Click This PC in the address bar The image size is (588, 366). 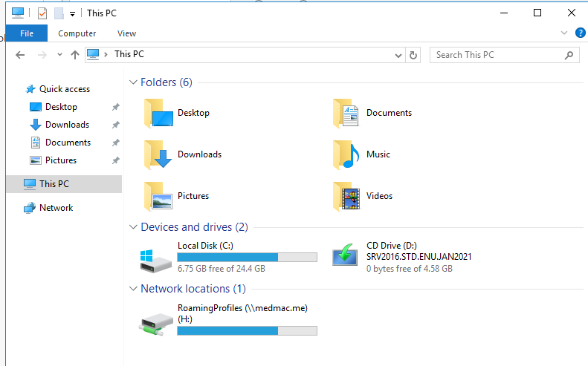pyautogui.click(x=129, y=54)
